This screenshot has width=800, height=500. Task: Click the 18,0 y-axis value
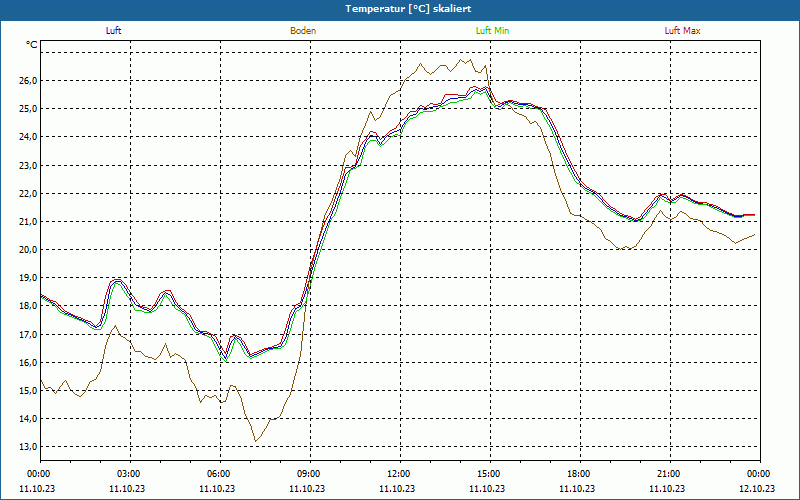(x=29, y=306)
